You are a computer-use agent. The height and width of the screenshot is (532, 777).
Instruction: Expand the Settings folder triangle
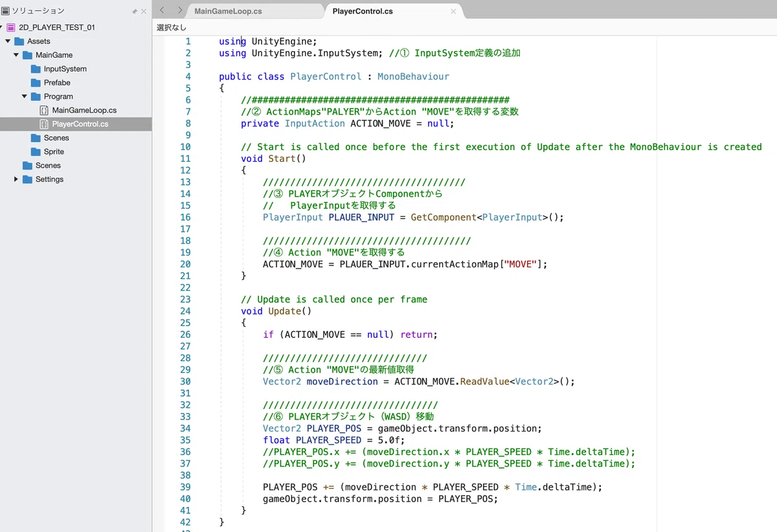pyautogui.click(x=17, y=179)
